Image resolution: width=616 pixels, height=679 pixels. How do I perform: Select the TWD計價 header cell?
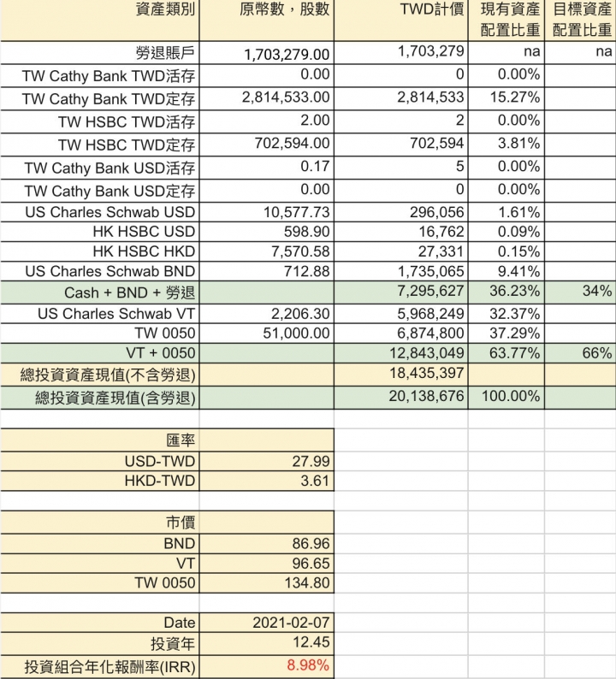pyautogui.click(x=401, y=21)
